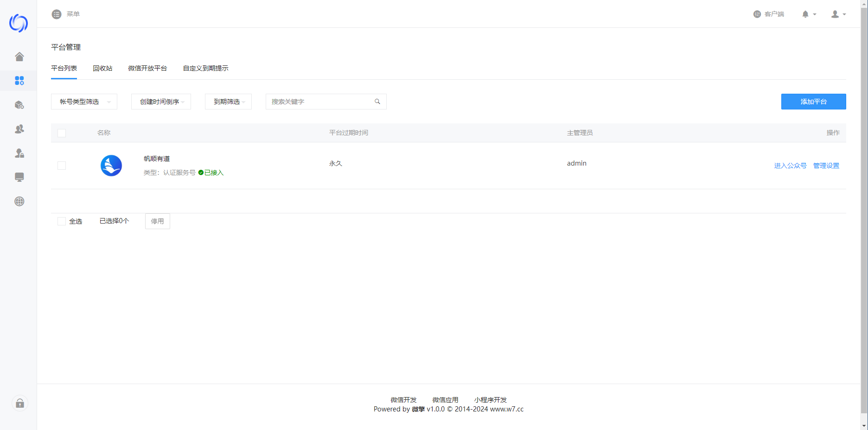The height and width of the screenshot is (430, 868).
Task: Check the 帆顺有道 row checkbox
Action: 62,166
